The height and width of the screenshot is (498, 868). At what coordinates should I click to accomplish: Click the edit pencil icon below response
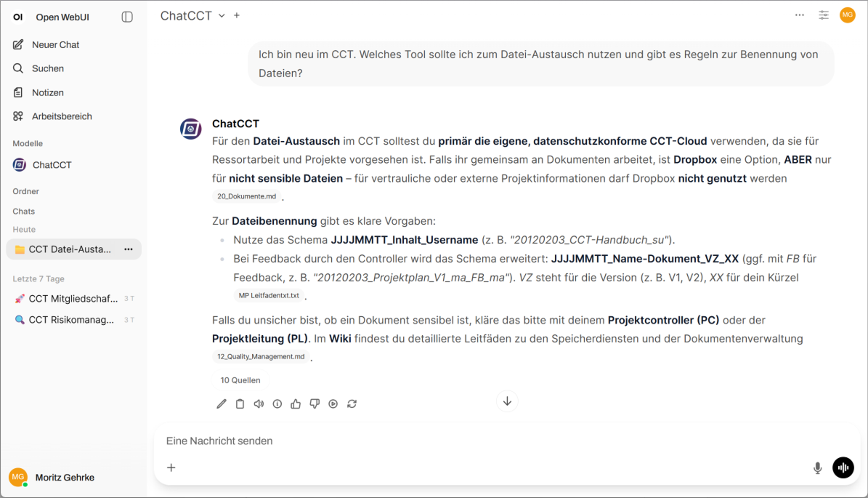222,404
